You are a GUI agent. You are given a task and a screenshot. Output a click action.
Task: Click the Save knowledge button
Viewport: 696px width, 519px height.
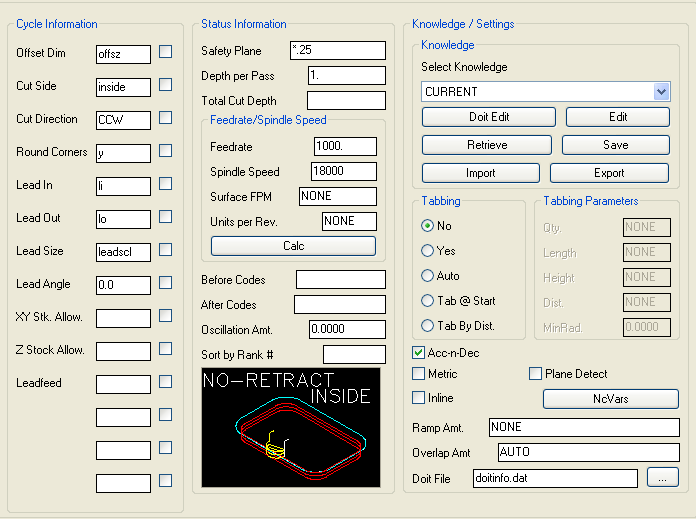pyautogui.click(x=616, y=145)
